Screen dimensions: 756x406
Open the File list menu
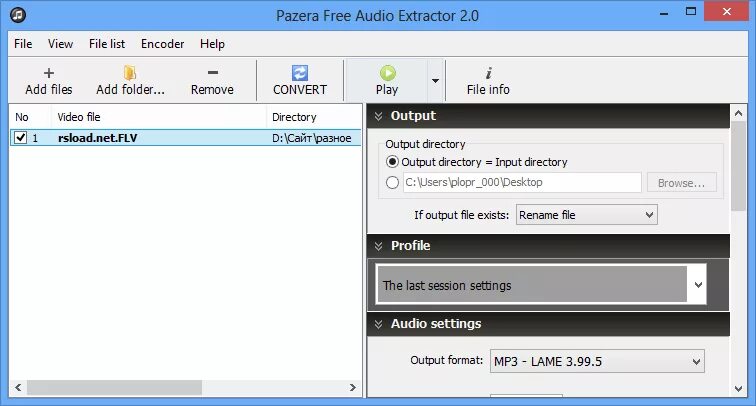coord(107,44)
